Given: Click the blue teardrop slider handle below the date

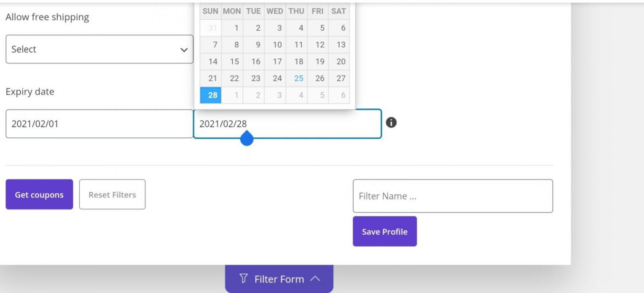Looking at the screenshot, I should 247,139.
